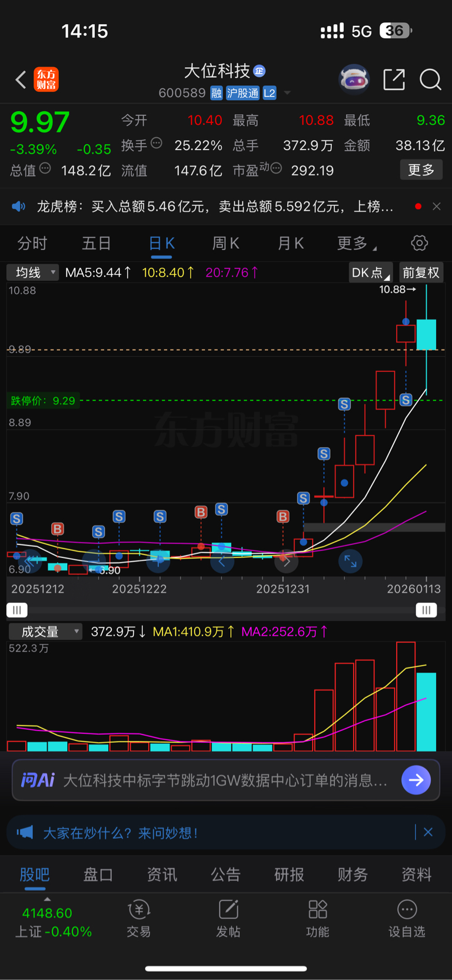
Task: Select the 公告 tab
Action: [x=225, y=875]
